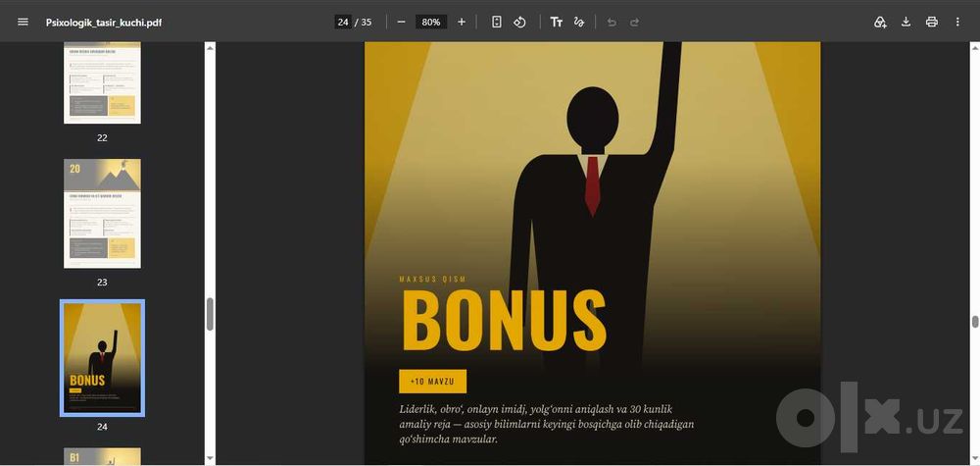Click the document scroll up arrow
This screenshot has height=466, width=980.
[x=974, y=46]
